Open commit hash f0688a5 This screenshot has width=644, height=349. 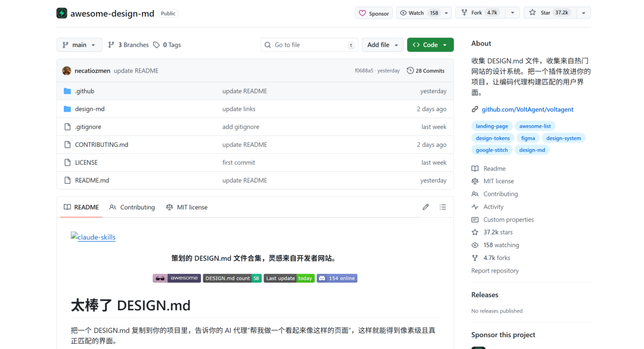point(364,71)
